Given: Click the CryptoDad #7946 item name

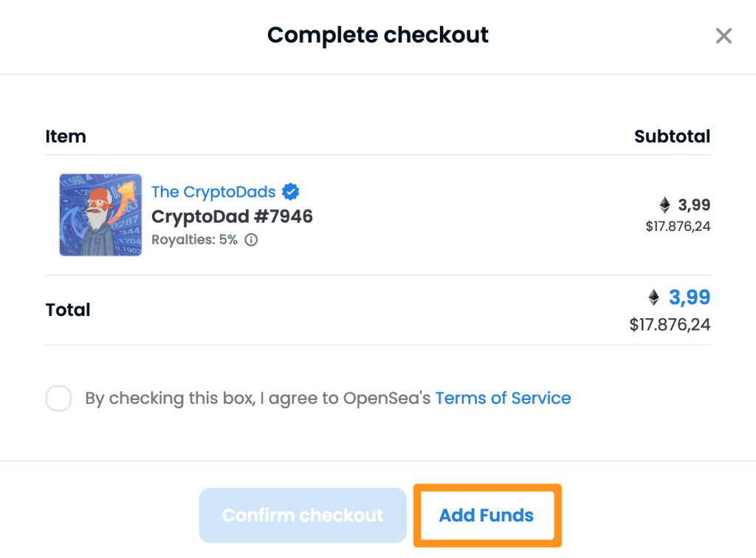Looking at the screenshot, I should (232, 216).
